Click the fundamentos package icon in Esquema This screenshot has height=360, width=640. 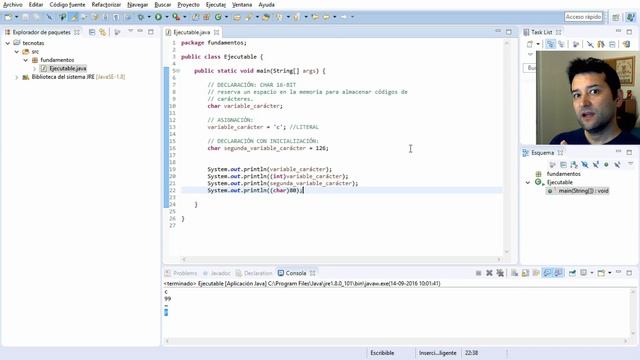pos(538,174)
